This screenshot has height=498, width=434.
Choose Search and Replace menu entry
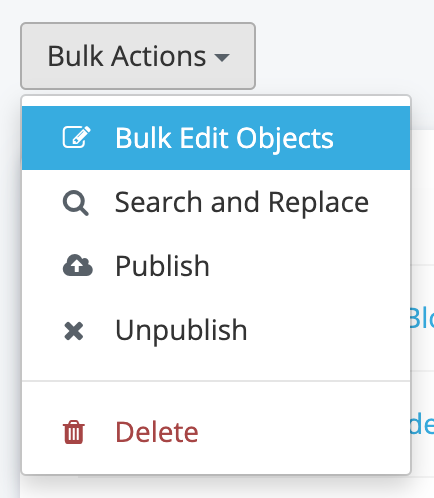tap(216, 202)
